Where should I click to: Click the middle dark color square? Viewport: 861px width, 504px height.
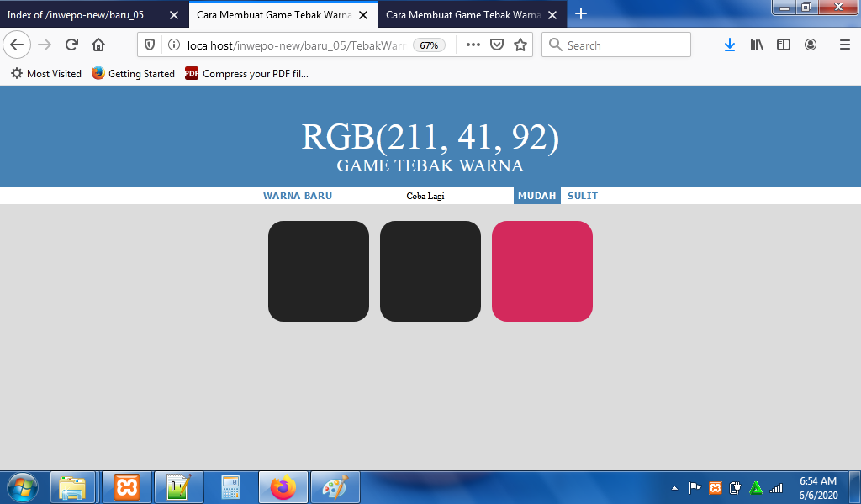click(430, 271)
